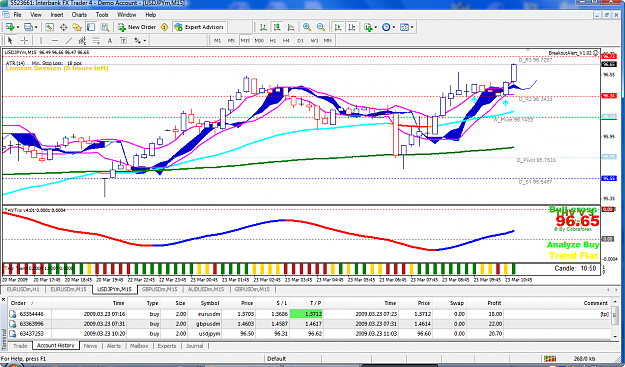Open the Journal terminal tab

pyautogui.click(x=195, y=345)
